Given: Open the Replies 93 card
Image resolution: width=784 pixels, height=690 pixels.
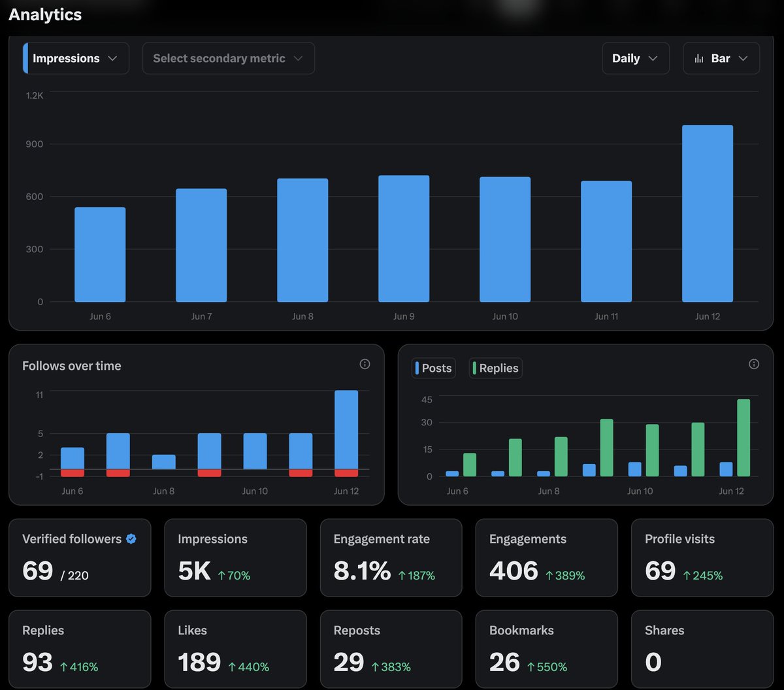Looking at the screenshot, I should click(80, 649).
